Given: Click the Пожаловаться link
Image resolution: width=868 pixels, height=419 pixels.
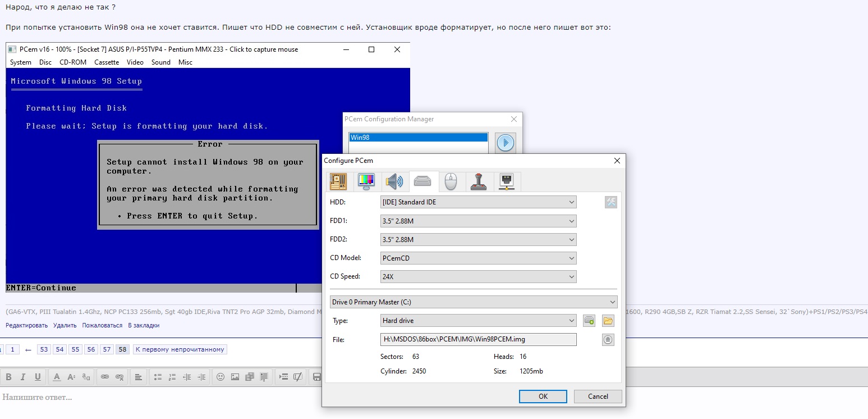Looking at the screenshot, I should coord(102,325).
